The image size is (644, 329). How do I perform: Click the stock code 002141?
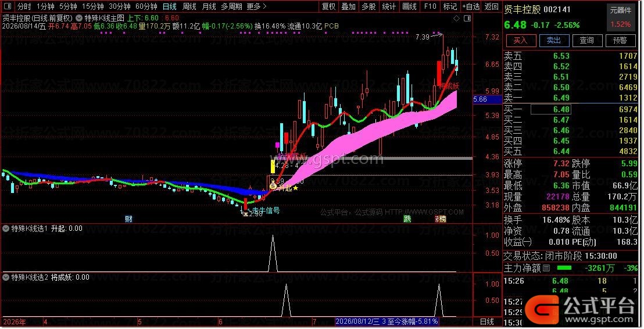point(557,9)
